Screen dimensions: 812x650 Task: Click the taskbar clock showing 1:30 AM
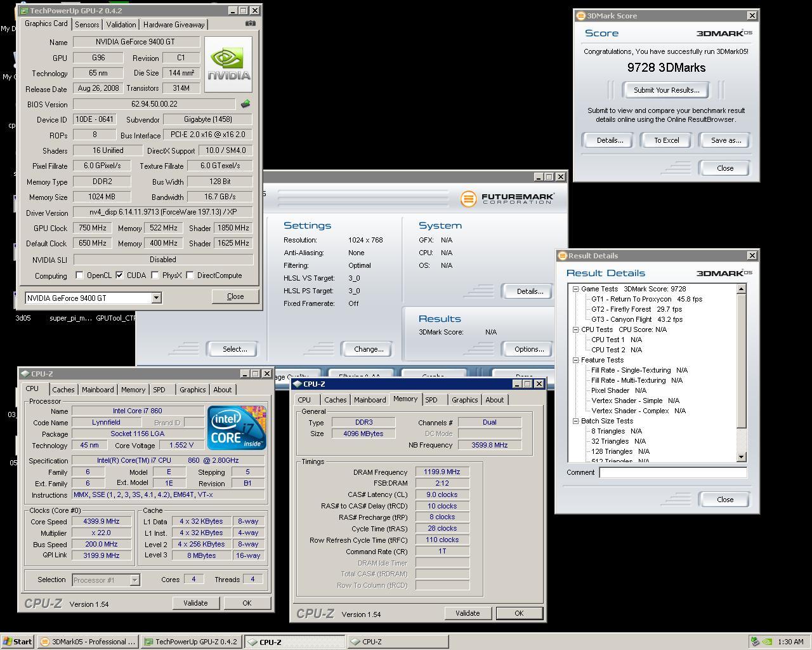click(790, 642)
